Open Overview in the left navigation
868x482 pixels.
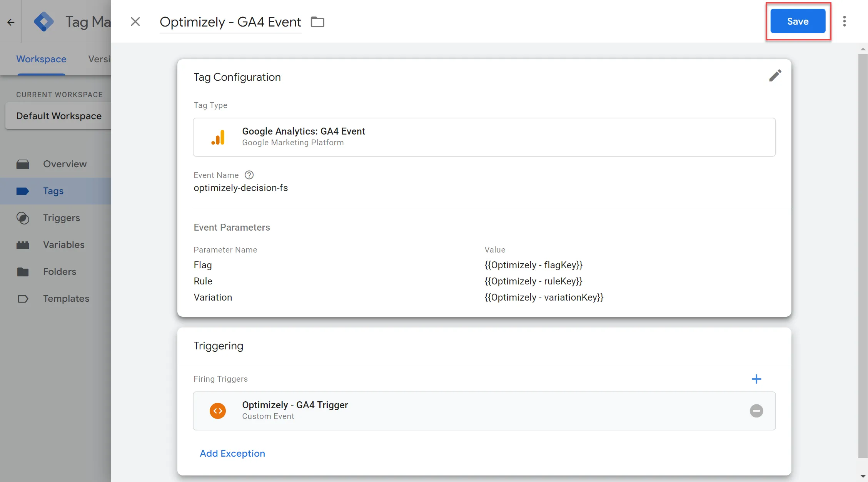pyautogui.click(x=55, y=164)
